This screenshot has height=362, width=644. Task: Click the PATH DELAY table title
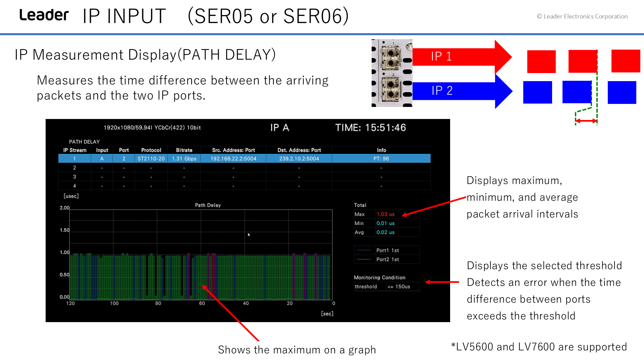(x=84, y=142)
